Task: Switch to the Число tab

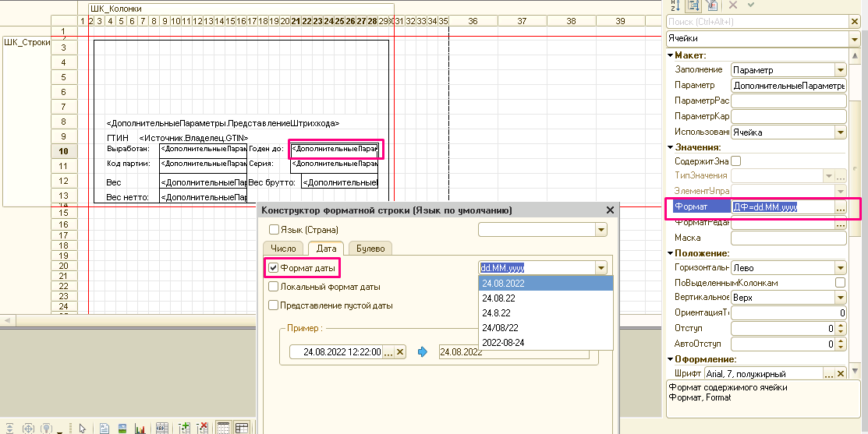Action: click(x=283, y=249)
